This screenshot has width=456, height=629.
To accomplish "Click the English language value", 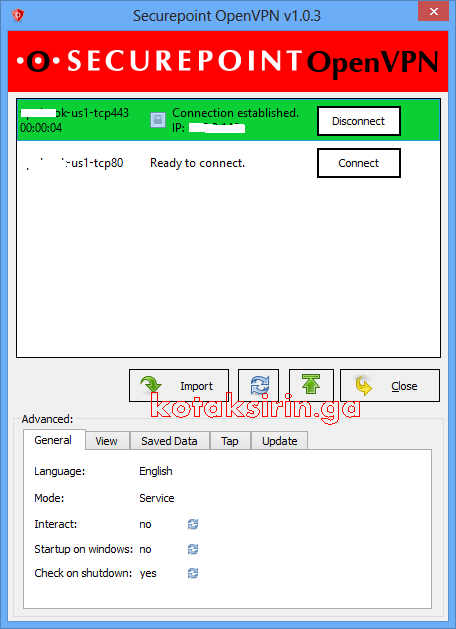I will pyautogui.click(x=156, y=471).
